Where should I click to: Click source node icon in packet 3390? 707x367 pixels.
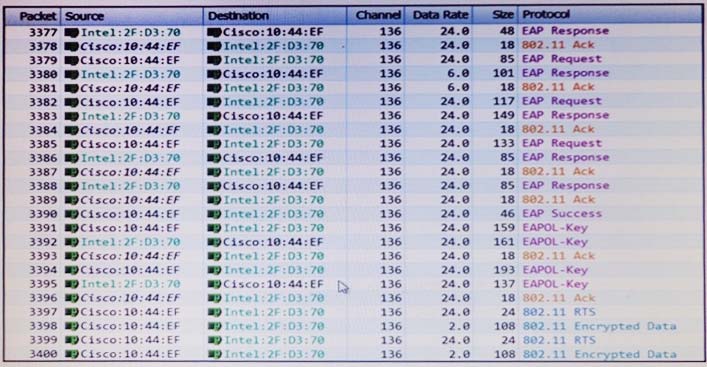[x=71, y=214]
